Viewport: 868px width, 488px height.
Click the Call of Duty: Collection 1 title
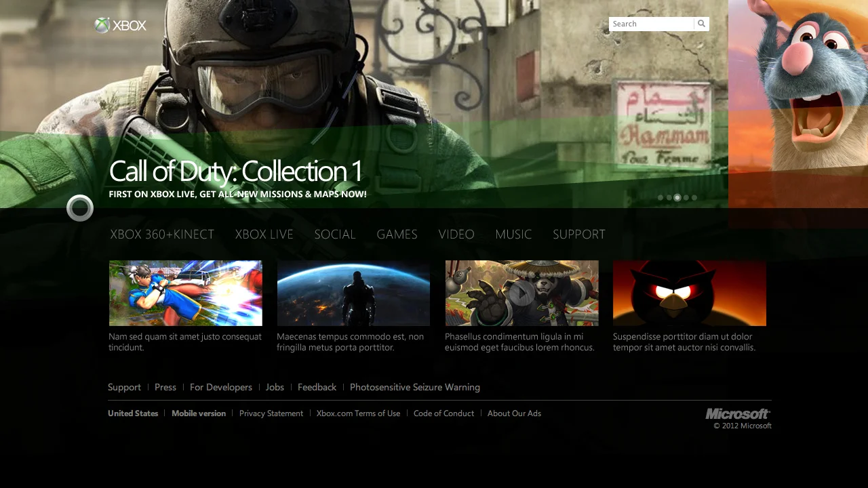coord(235,171)
